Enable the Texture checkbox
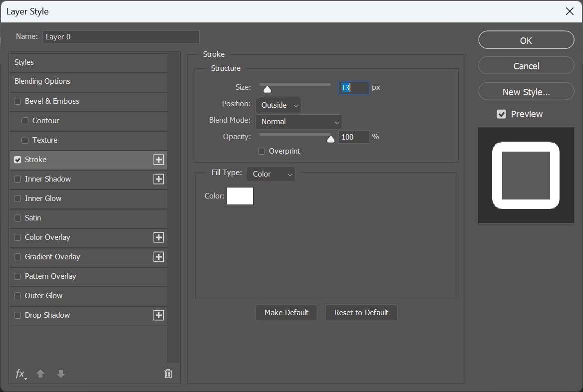Viewport: 583px width, 392px height. pos(25,140)
